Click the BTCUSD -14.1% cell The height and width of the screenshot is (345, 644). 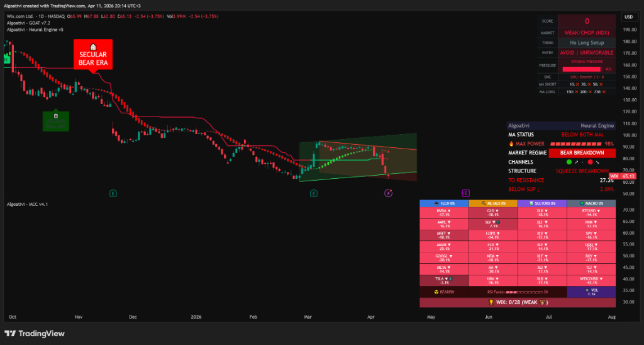click(x=591, y=213)
